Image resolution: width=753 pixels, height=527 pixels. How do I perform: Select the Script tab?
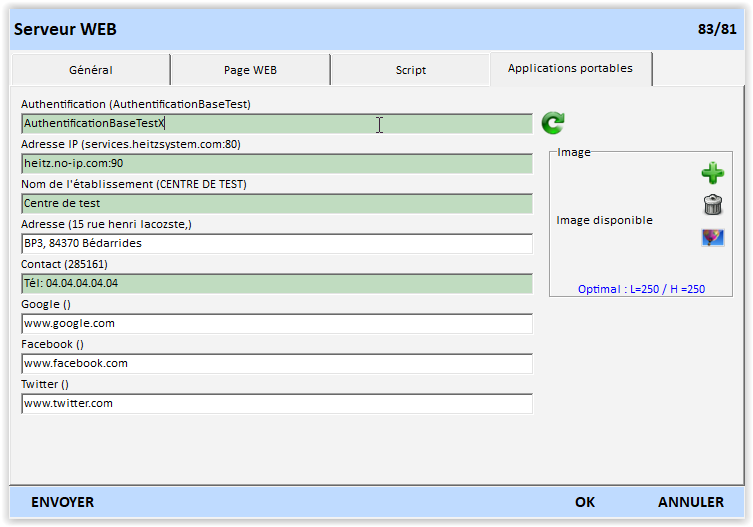click(411, 70)
